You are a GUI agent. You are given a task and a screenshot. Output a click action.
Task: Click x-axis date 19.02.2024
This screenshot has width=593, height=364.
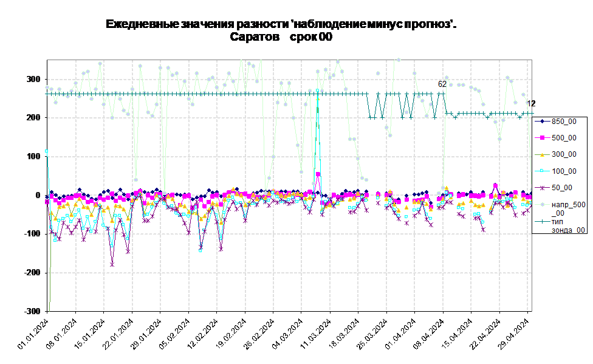click(x=231, y=334)
